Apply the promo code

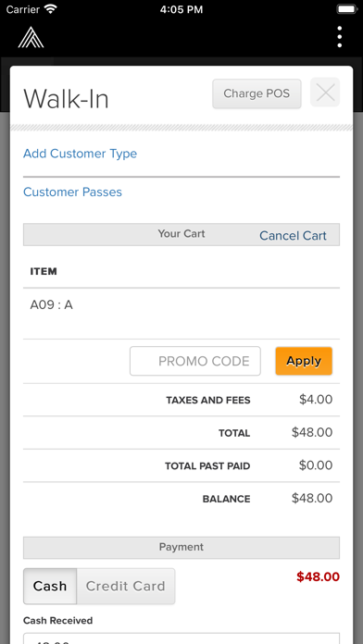[304, 361]
